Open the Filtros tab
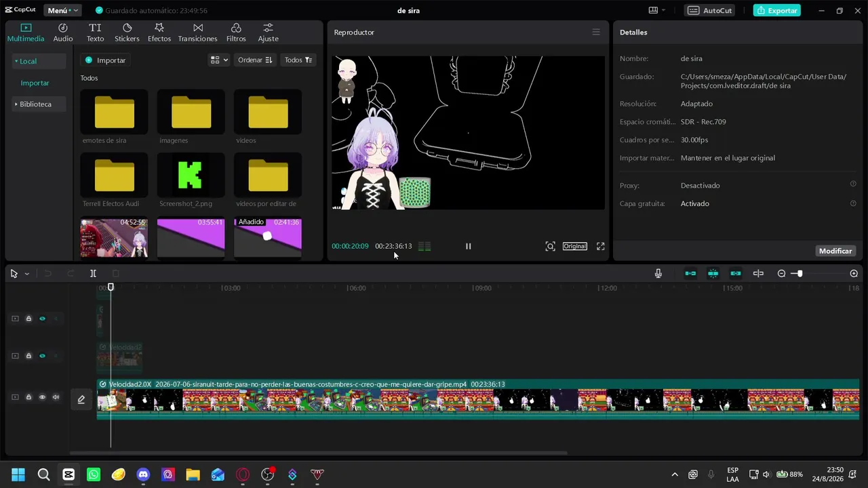The height and width of the screenshot is (488, 868). (x=236, y=33)
